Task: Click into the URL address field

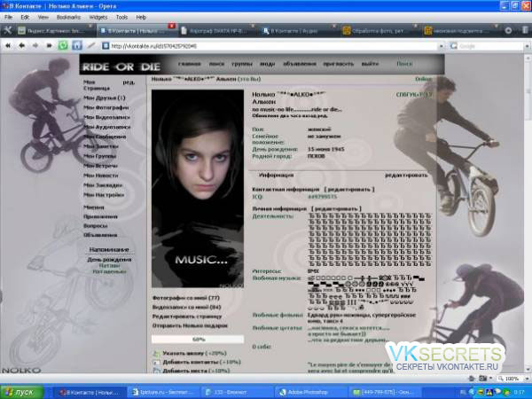Action: pyautogui.click(x=273, y=46)
